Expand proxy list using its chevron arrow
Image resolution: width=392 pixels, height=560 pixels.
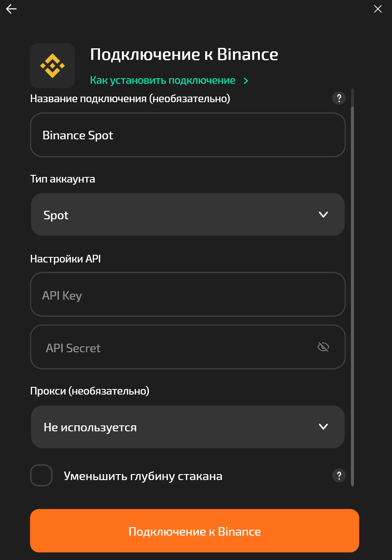pos(324,427)
